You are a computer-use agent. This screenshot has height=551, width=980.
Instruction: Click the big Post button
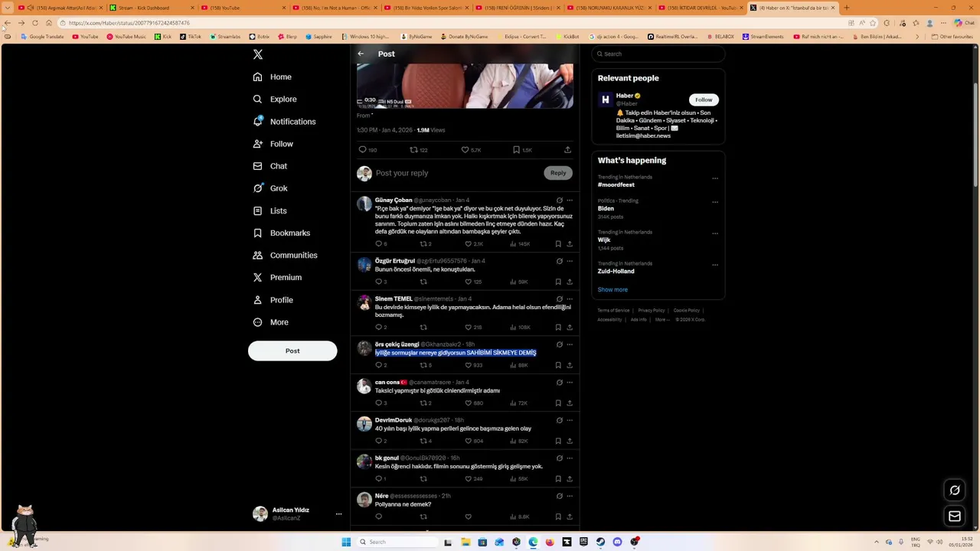click(x=292, y=350)
